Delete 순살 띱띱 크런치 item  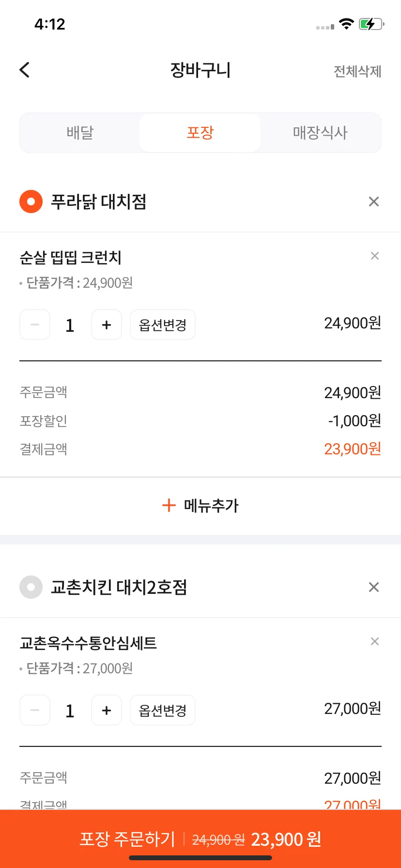(374, 256)
